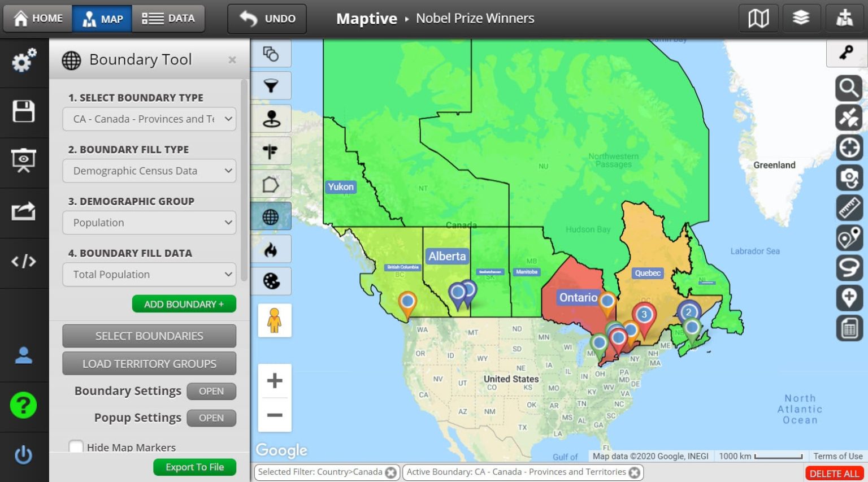Zoom in using the plus control
This screenshot has height=482, width=868.
275,381
